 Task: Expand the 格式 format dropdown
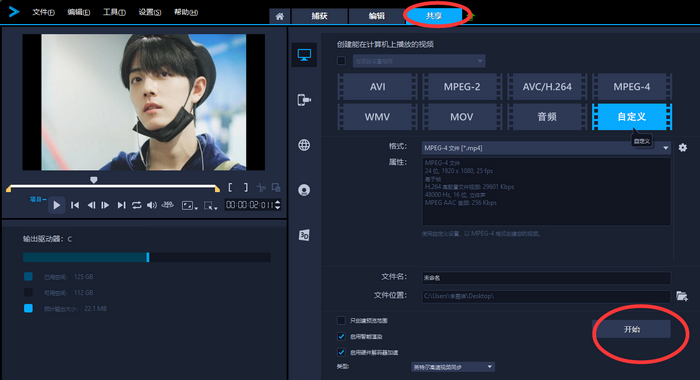pyautogui.click(x=546, y=148)
